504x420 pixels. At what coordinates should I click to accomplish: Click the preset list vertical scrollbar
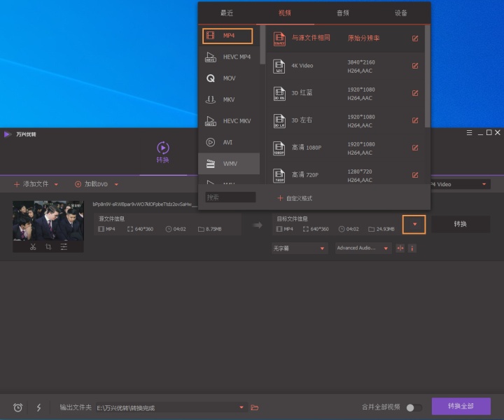pos(427,76)
